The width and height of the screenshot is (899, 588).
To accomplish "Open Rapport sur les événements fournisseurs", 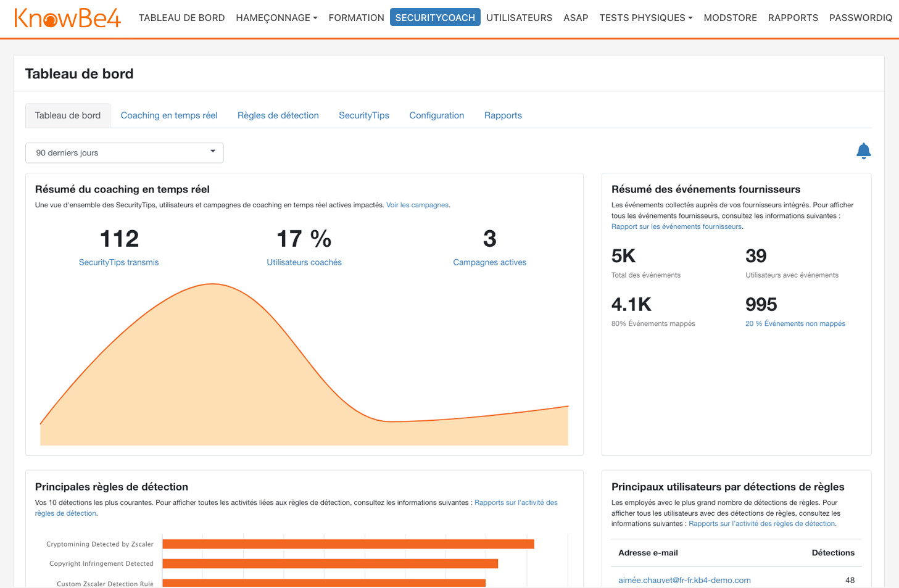I will click(676, 226).
